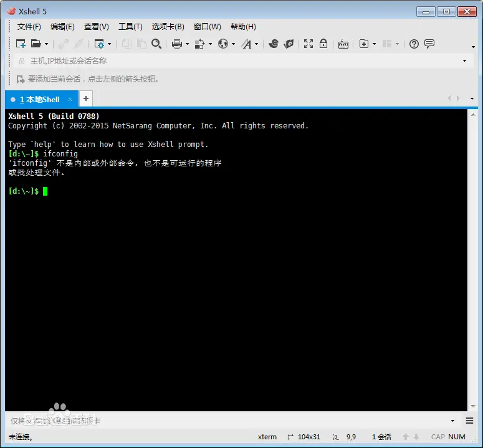The height and width of the screenshot is (448, 483).
Task: Open the 文件(F) menu
Action: [x=29, y=27]
